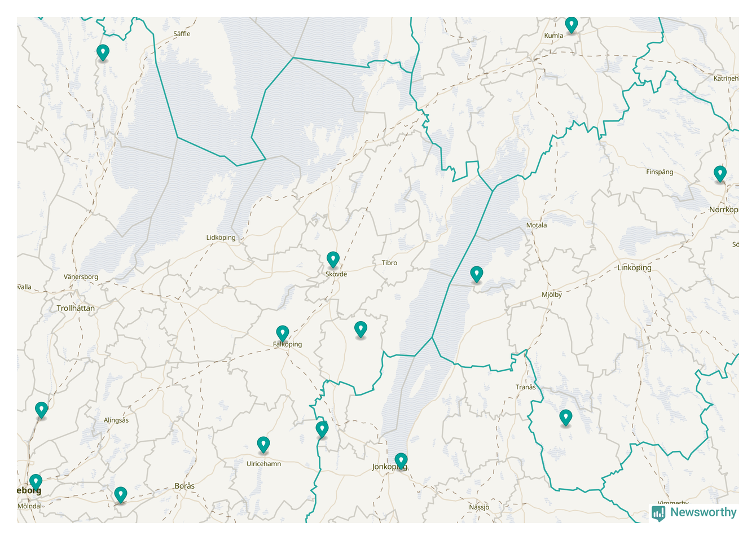Select the map marker above Falköping
The height and width of the screenshot is (540, 756).
point(283,333)
